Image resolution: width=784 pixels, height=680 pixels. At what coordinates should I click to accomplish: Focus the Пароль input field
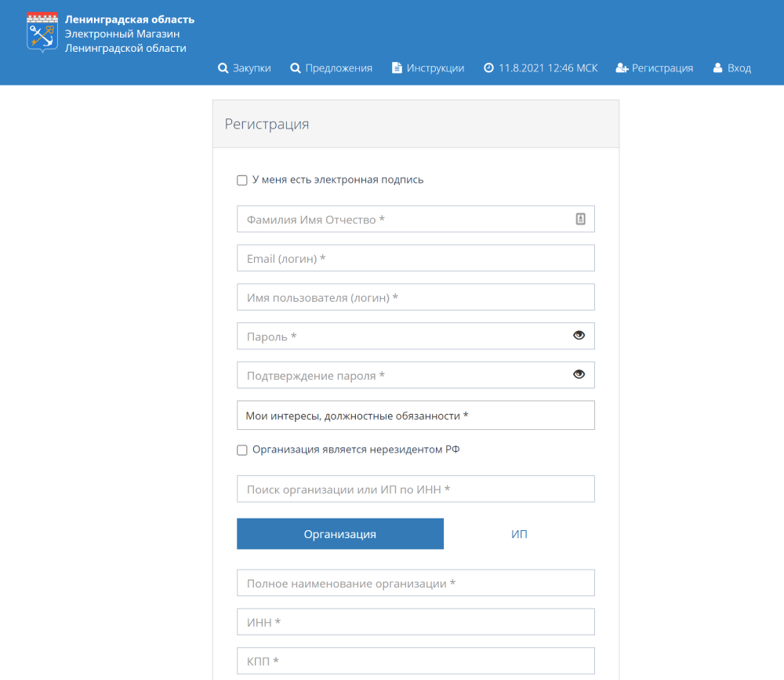(x=416, y=336)
